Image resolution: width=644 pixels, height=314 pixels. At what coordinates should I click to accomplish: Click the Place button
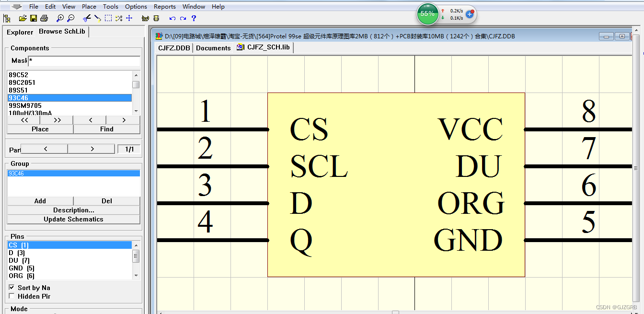pos(40,129)
